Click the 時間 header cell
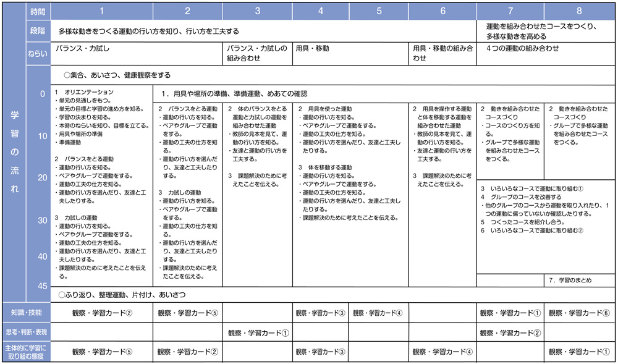The height and width of the screenshot is (364, 618). click(x=38, y=11)
